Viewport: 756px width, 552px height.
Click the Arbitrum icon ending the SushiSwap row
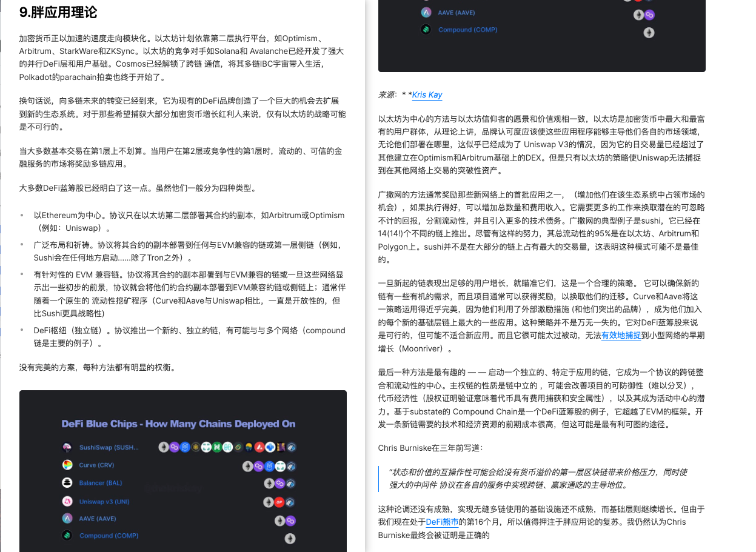click(292, 447)
